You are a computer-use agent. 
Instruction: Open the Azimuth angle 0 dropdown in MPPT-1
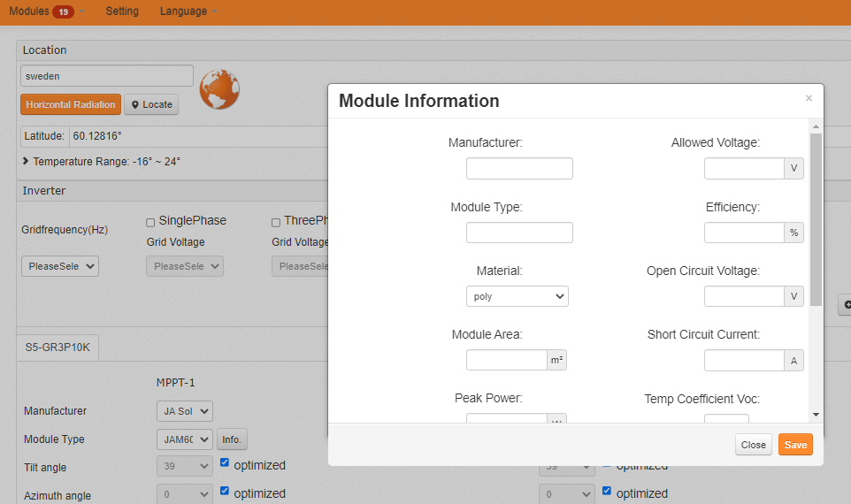pyautogui.click(x=185, y=494)
